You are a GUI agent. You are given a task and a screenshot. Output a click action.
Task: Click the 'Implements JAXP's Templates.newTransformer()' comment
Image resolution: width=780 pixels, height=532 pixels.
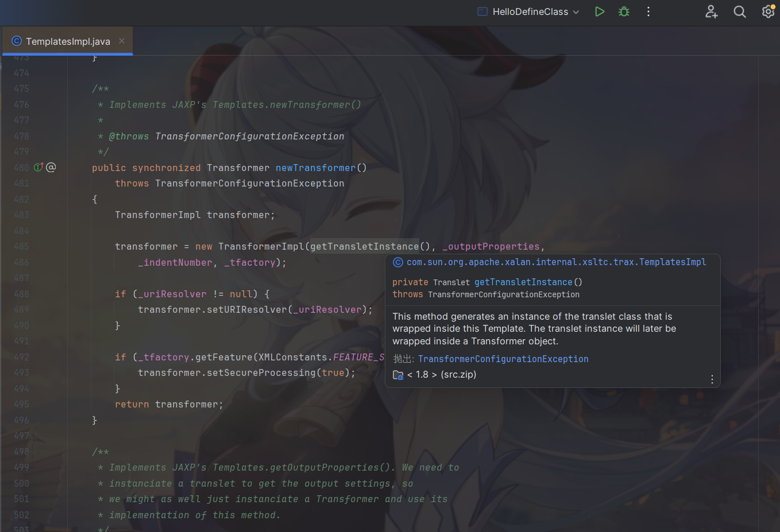tap(235, 105)
